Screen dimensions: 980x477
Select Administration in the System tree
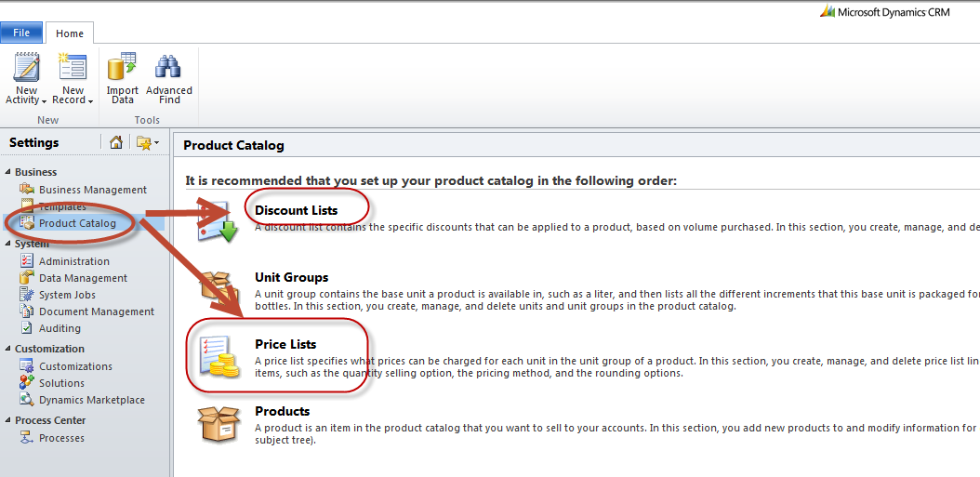73,261
